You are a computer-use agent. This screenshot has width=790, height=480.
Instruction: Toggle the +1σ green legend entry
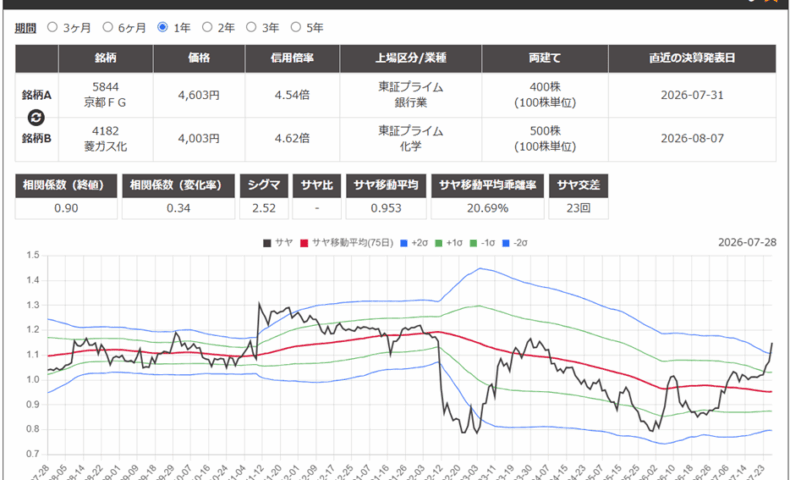(x=448, y=243)
